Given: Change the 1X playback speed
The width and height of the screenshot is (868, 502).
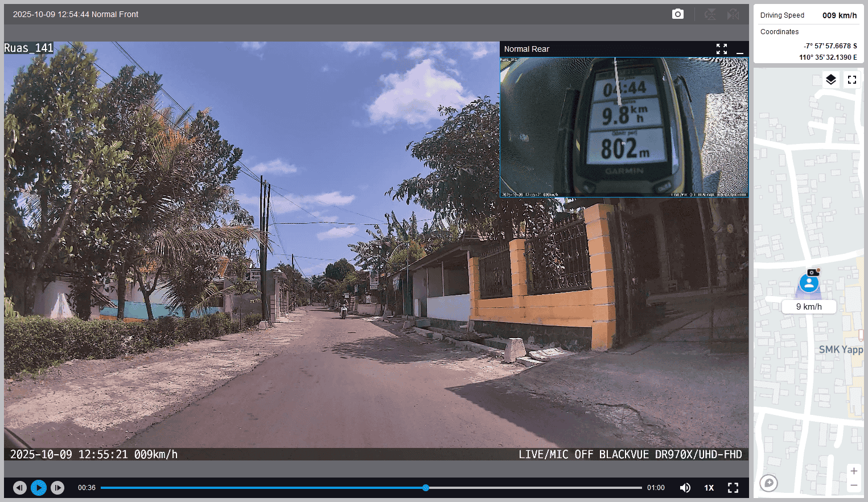Looking at the screenshot, I should [x=709, y=488].
